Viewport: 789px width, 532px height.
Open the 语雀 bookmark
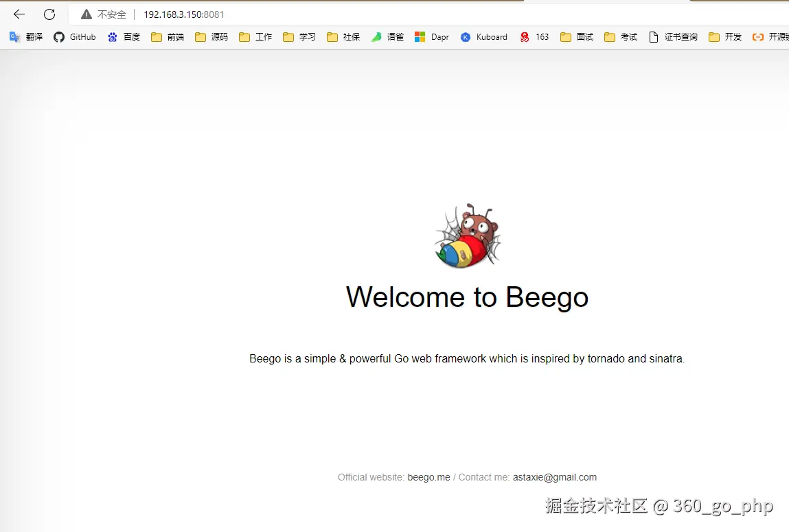point(387,36)
